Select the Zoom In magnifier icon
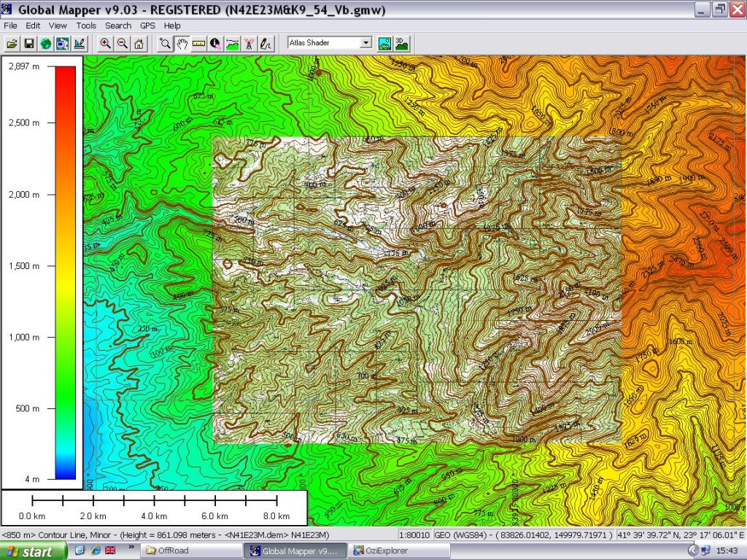Image resolution: width=747 pixels, height=560 pixels. (106, 44)
